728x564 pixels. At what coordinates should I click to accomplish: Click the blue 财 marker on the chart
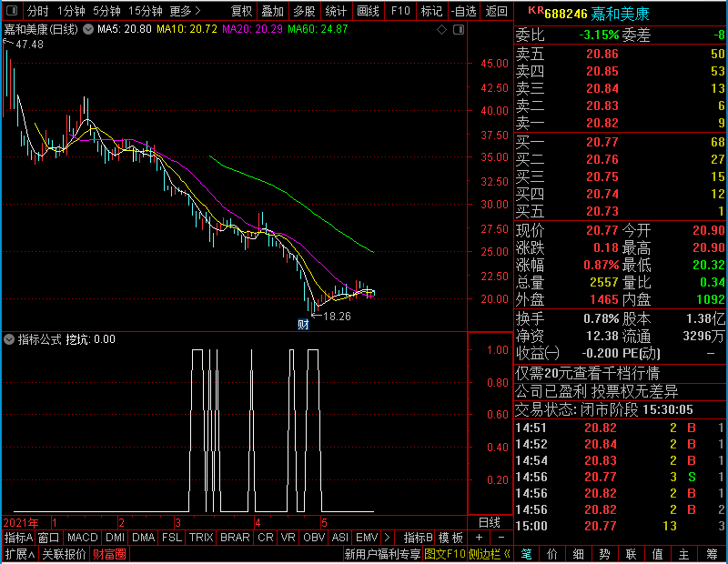point(303,325)
